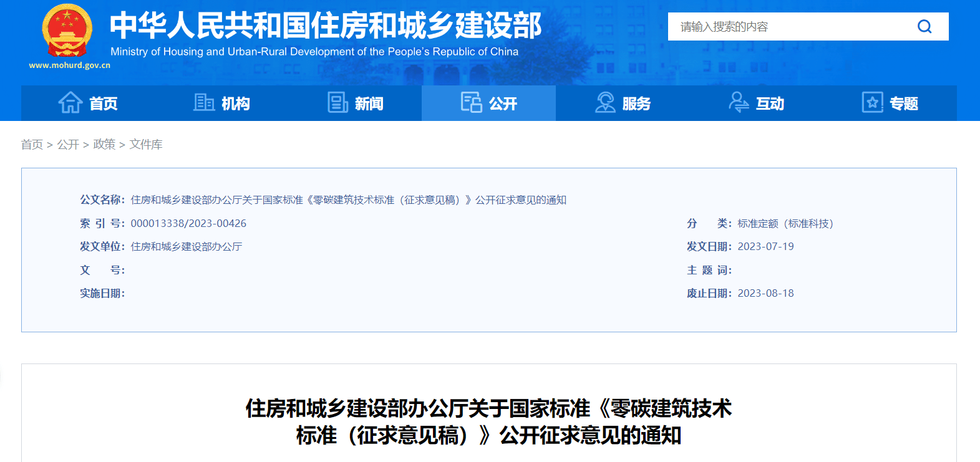Click the 政策 breadcrumb link
Viewport: 980px width, 462px height.
(104, 145)
